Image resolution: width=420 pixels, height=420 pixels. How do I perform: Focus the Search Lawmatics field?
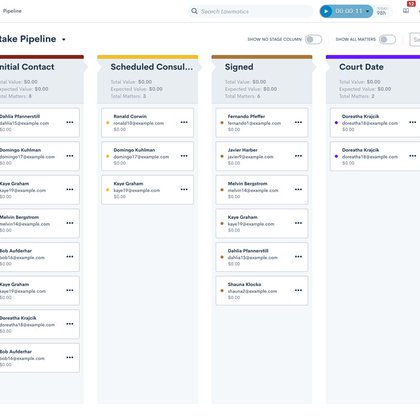250,11
